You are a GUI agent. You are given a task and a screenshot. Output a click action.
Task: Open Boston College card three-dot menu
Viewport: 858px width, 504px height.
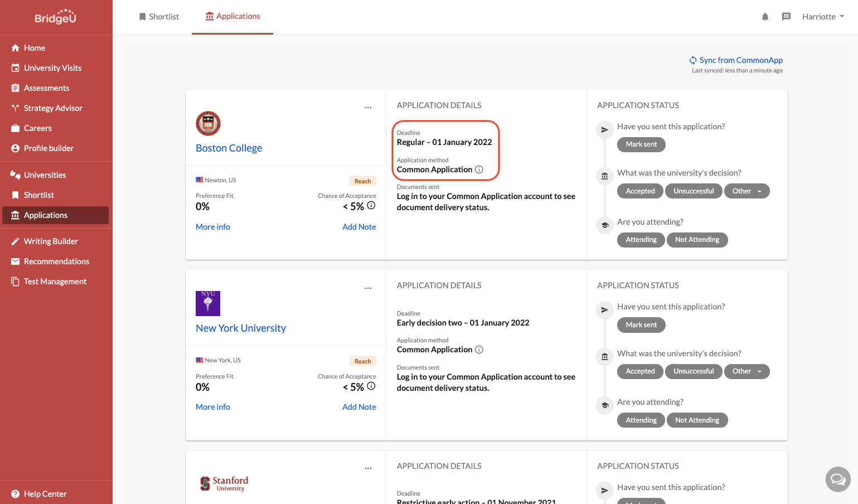click(x=368, y=108)
